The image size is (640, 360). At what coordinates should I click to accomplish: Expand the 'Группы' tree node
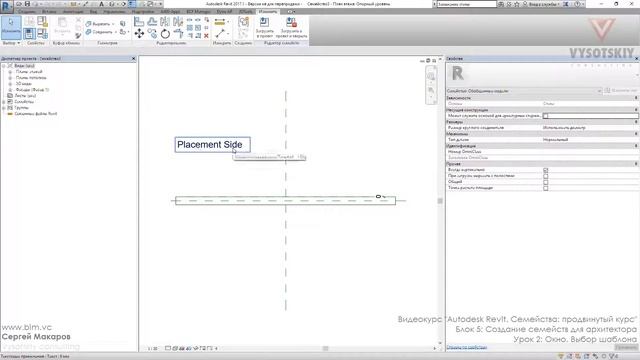pyautogui.click(x=4, y=108)
